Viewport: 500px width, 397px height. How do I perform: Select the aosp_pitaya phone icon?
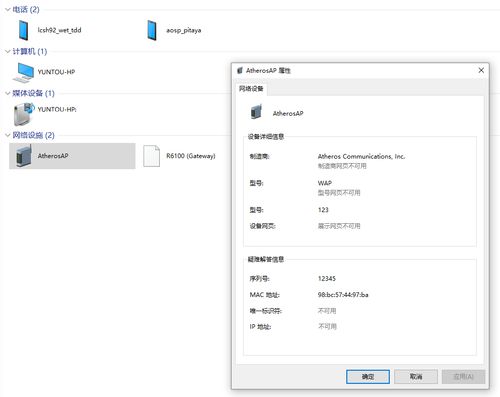click(x=152, y=30)
